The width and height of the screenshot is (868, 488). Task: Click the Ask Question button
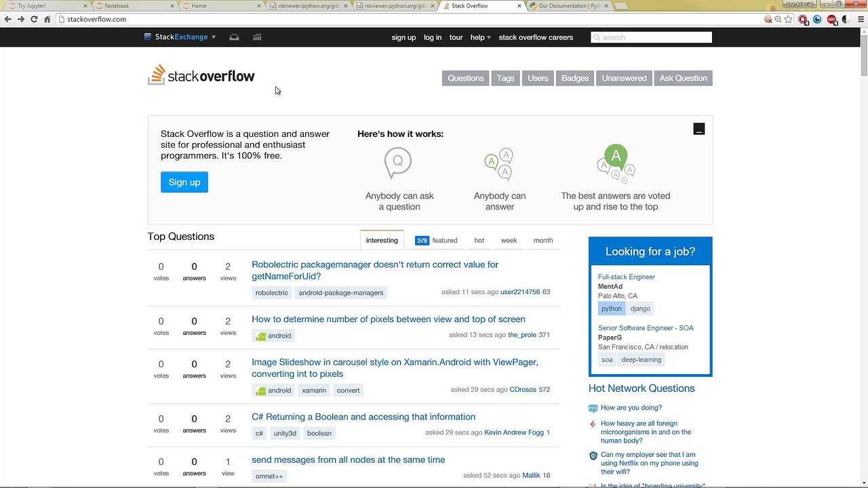684,78
